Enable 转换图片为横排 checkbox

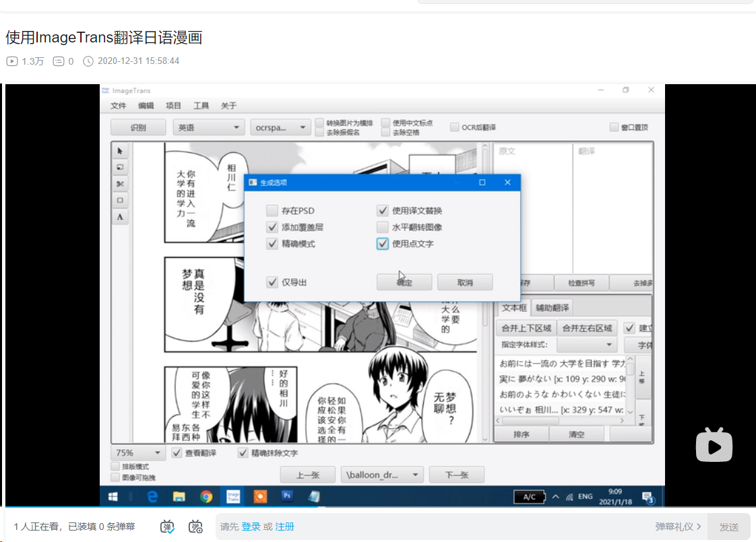(319, 123)
